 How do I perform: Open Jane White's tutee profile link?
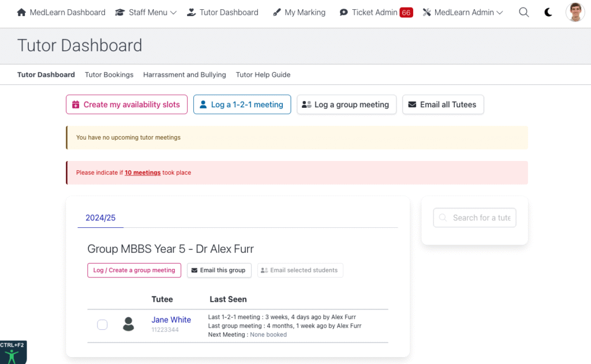click(x=171, y=320)
